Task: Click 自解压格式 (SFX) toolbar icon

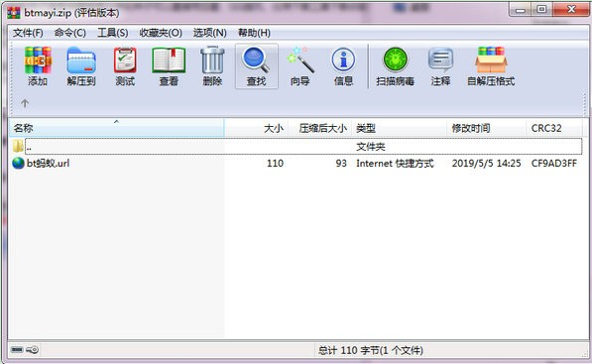Action: tap(491, 66)
